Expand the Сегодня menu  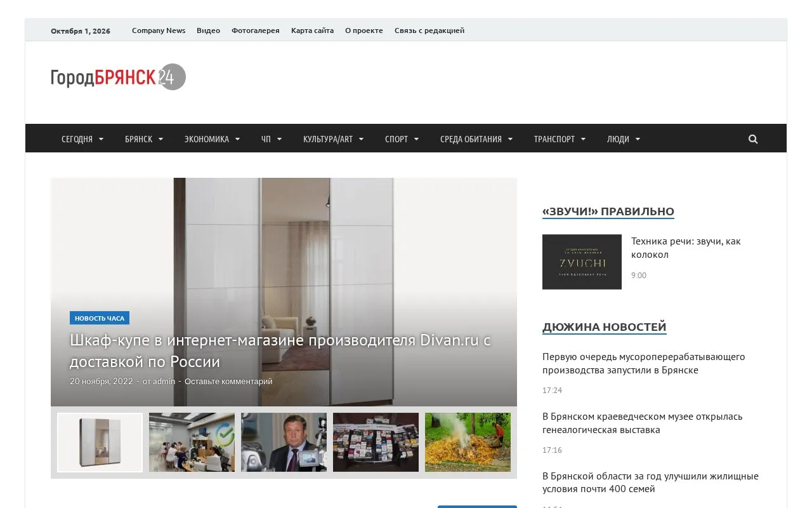click(x=82, y=139)
